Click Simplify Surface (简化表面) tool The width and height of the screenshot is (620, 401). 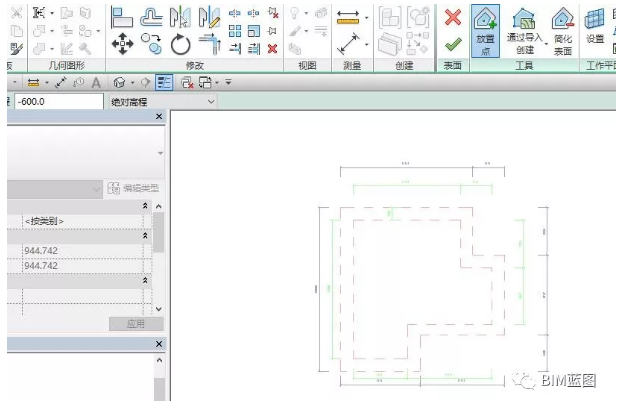point(563,32)
